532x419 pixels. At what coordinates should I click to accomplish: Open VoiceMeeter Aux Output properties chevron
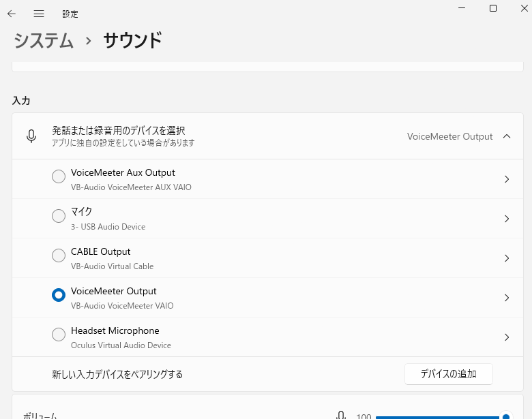(507, 179)
